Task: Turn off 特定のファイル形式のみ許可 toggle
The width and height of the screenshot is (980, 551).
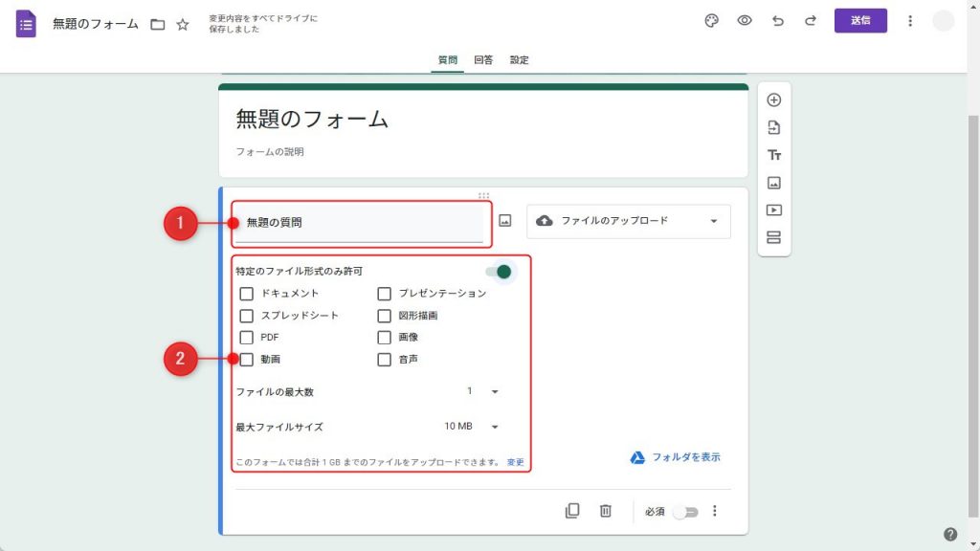Action: tap(500, 272)
